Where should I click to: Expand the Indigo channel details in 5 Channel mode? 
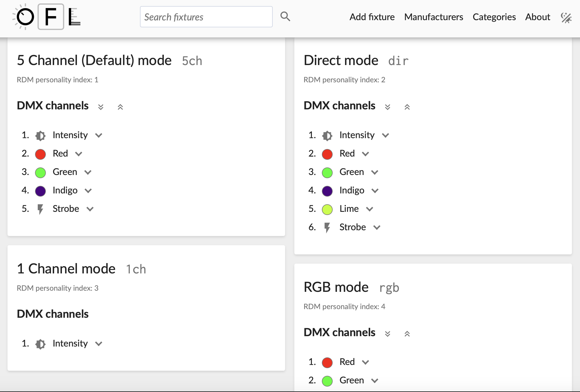88,191
